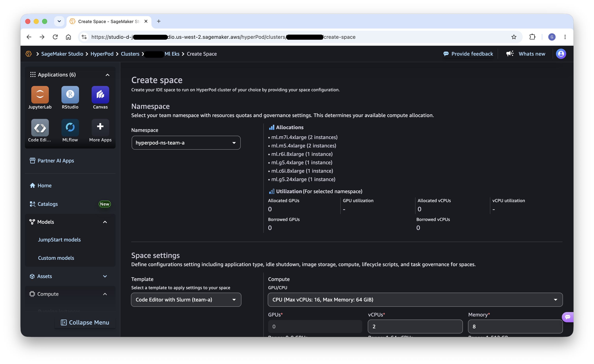
Task: Open Whats new announcements
Action: (526, 54)
